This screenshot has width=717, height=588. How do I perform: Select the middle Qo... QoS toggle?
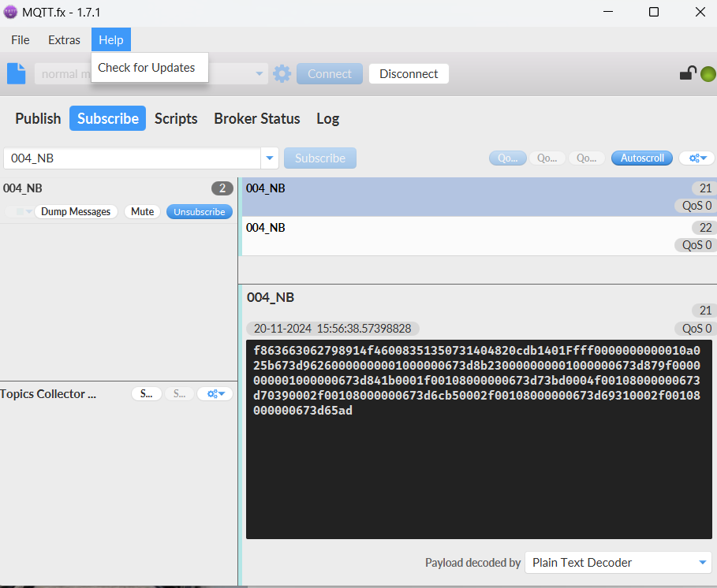(547, 158)
